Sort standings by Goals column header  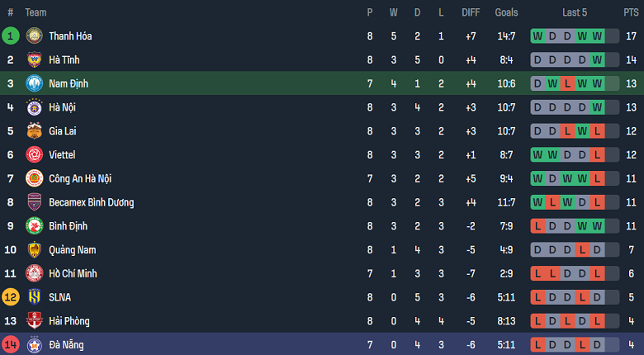point(506,12)
